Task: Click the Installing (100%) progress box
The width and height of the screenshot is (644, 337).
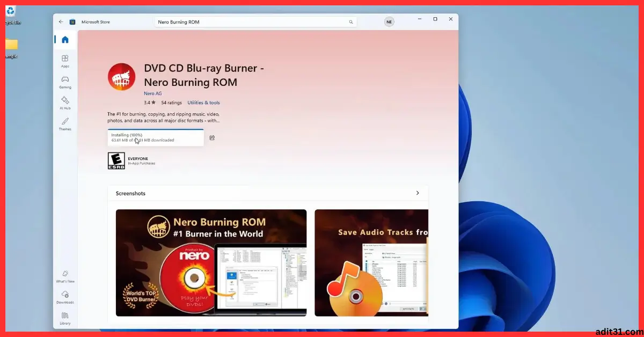Action: [156, 137]
